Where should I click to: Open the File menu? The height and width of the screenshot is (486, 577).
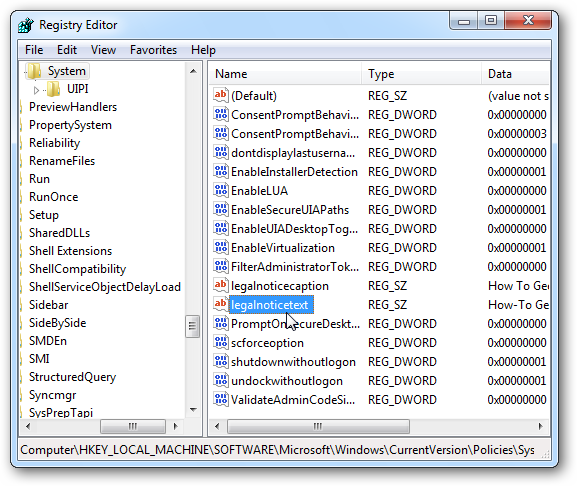pos(34,50)
